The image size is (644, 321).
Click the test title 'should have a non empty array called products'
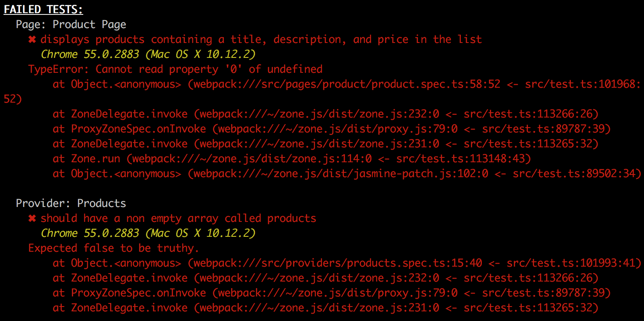178,218
